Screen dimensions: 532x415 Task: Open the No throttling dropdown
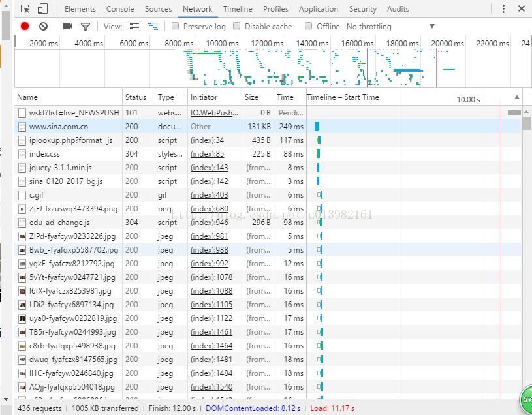click(x=390, y=27)
